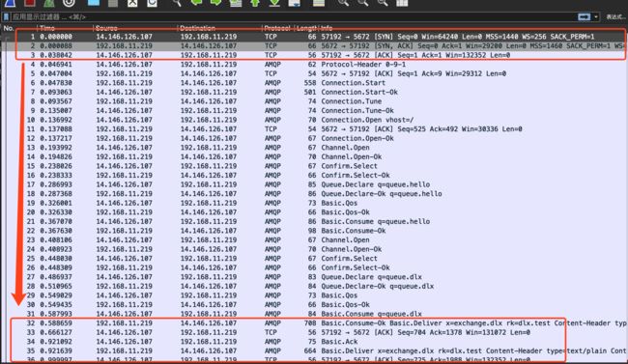The height and width of the screenshot is (364, 628).
Task: Find a packet with the magnifier icon next to reload
Action: point(177,3)
